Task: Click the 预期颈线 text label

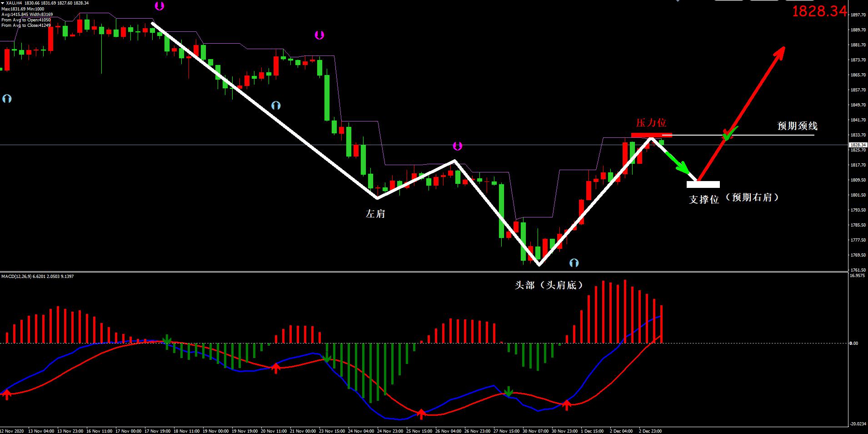Action: 797,126
